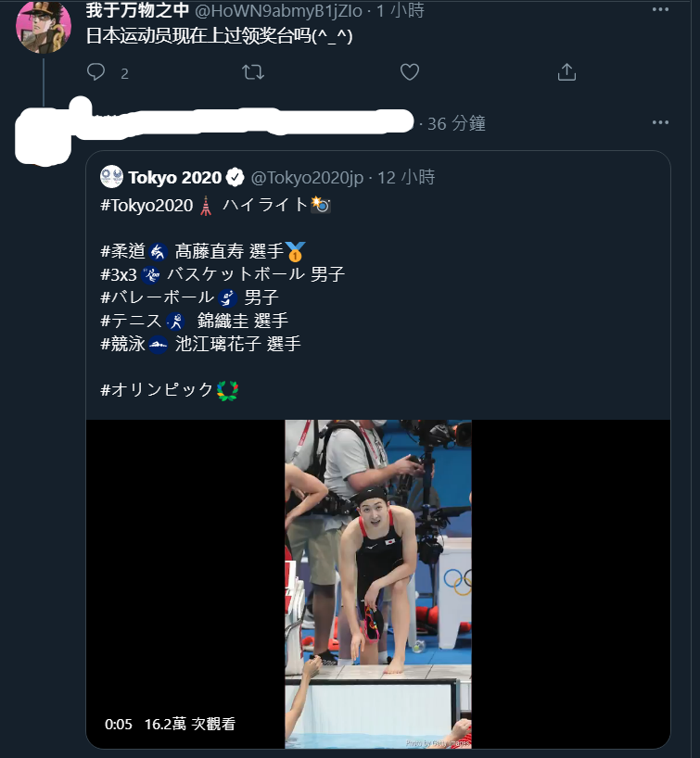Open the @Tokyo2020jp handle link
The width and height of the screenshot is (700, 758).
pyautogui.click(x=307, y=178)
